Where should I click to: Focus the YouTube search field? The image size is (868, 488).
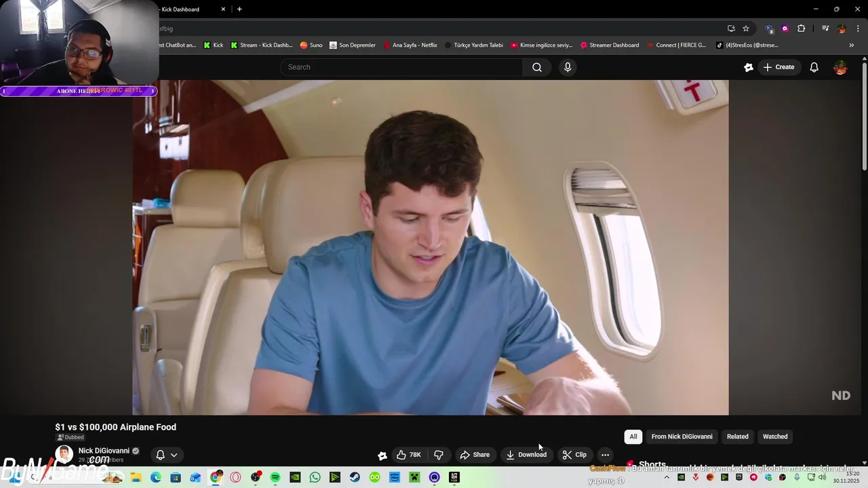401,67
